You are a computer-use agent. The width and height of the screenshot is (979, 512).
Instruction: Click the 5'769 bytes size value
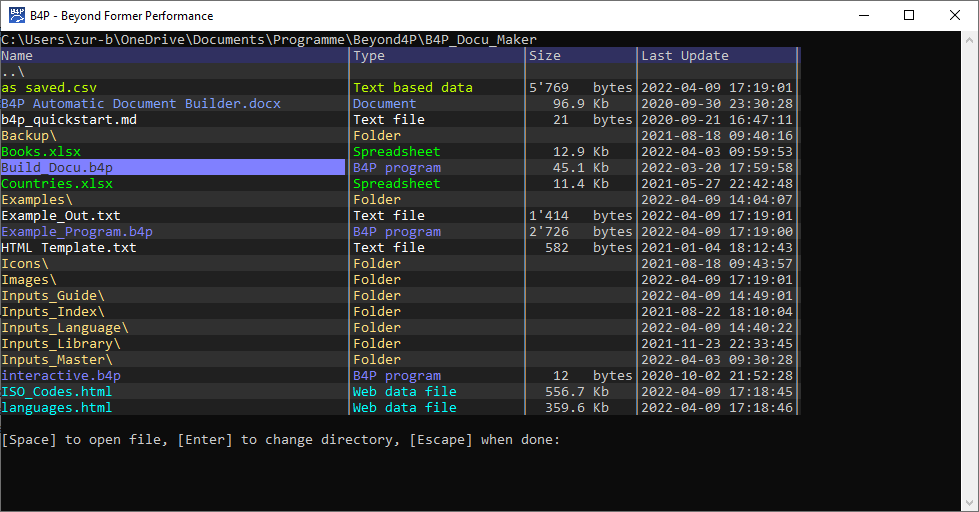click(581, 87)
